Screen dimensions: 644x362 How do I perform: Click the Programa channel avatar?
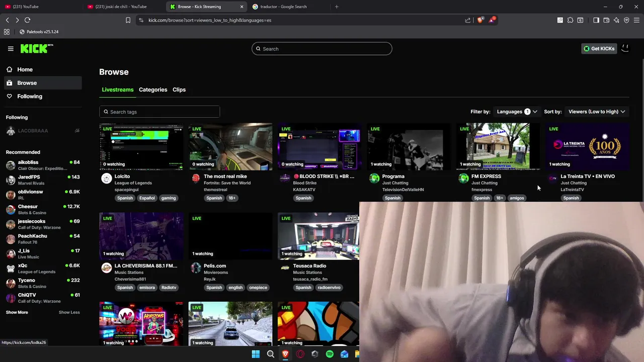pyautogui.click(x=374, y=178)
